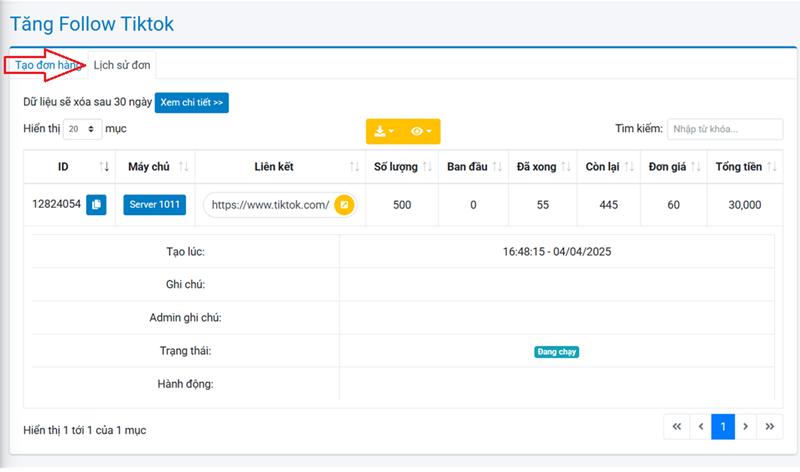Focus the Tìm kiếm keyword search field
The width and height of the screenshot is (800, 472).
coord(725,129)
